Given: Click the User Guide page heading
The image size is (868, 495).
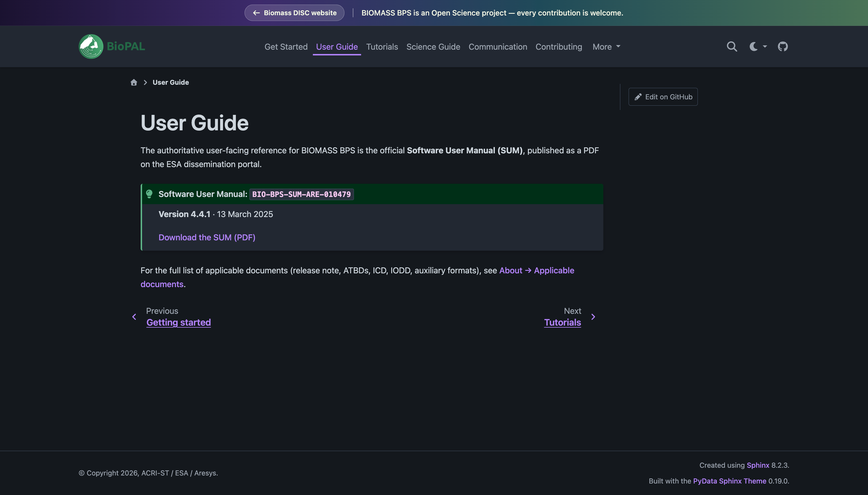Looking at the screenshot, I should (194, 123).
